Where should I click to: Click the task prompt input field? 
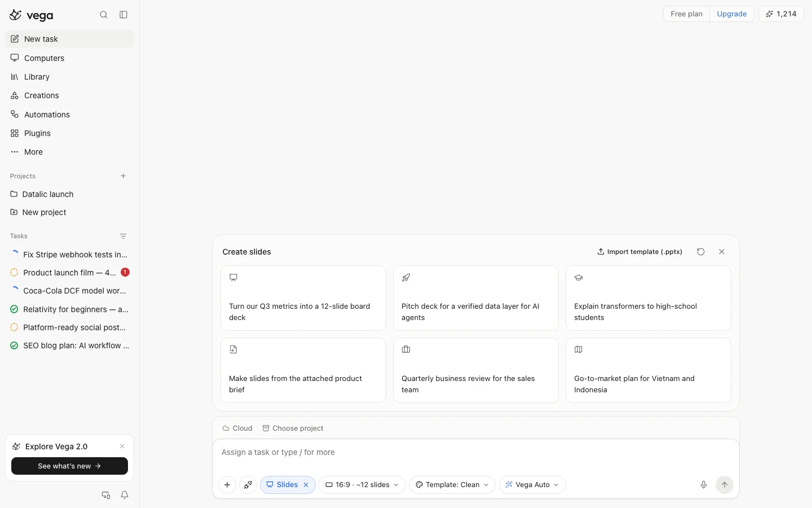point(476,453)
